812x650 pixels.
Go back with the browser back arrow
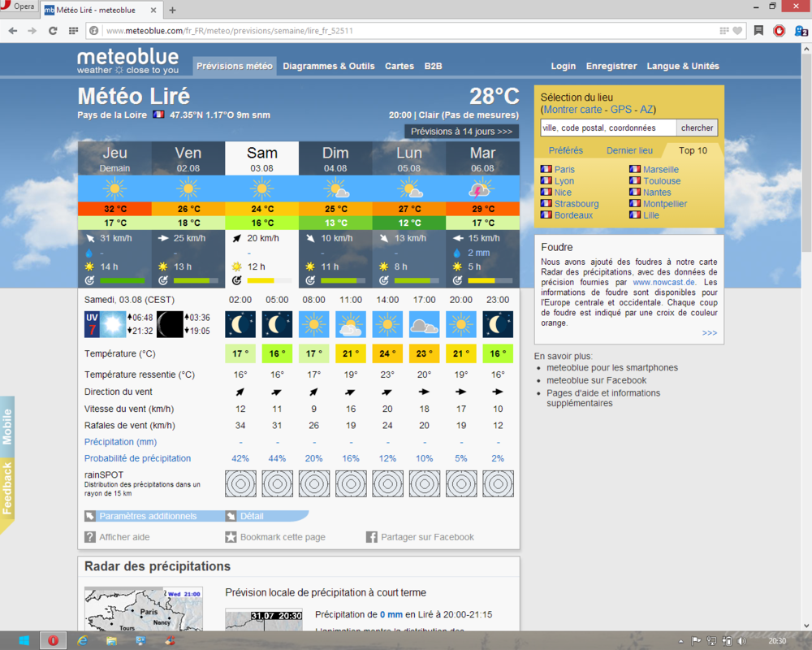pos(13,31)
